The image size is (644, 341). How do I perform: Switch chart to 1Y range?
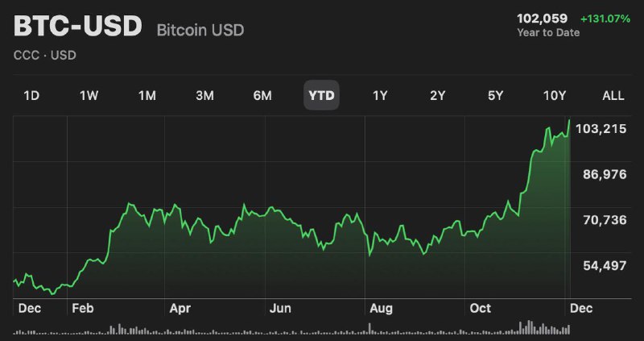(x=380, y=95)
